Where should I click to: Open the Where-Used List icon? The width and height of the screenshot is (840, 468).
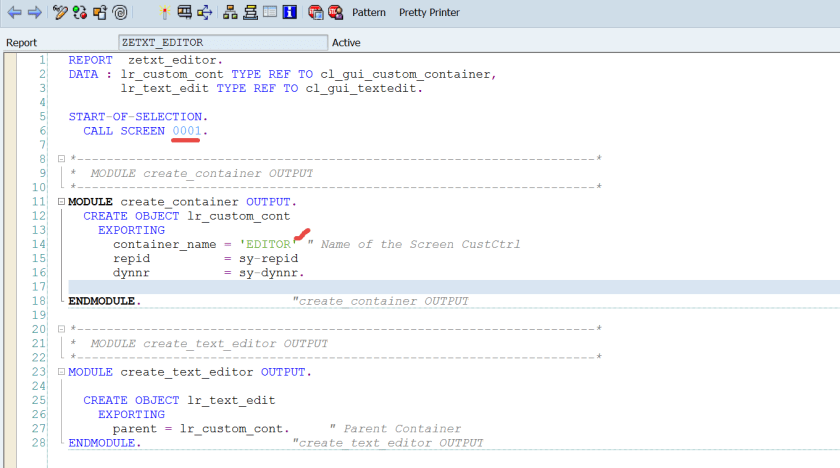pos(205,12)
